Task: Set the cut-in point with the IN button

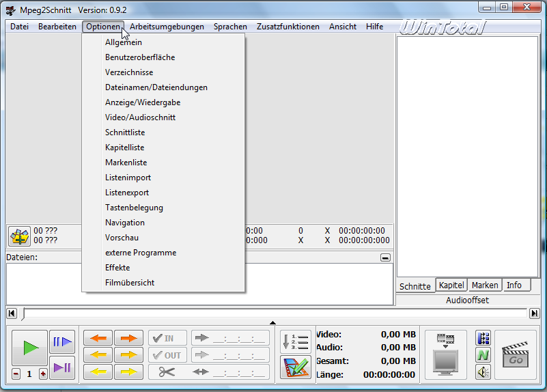Action: coord(168,338)
